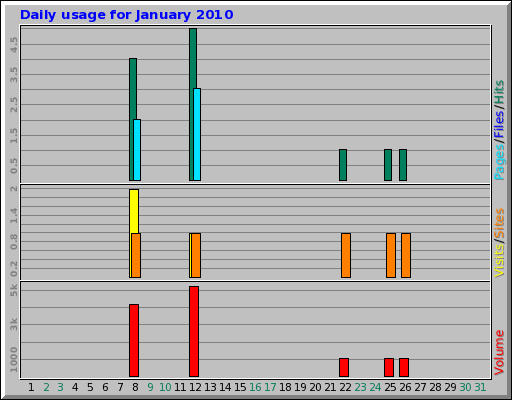Click day label '22' on the x-axis

coord(345,387)
